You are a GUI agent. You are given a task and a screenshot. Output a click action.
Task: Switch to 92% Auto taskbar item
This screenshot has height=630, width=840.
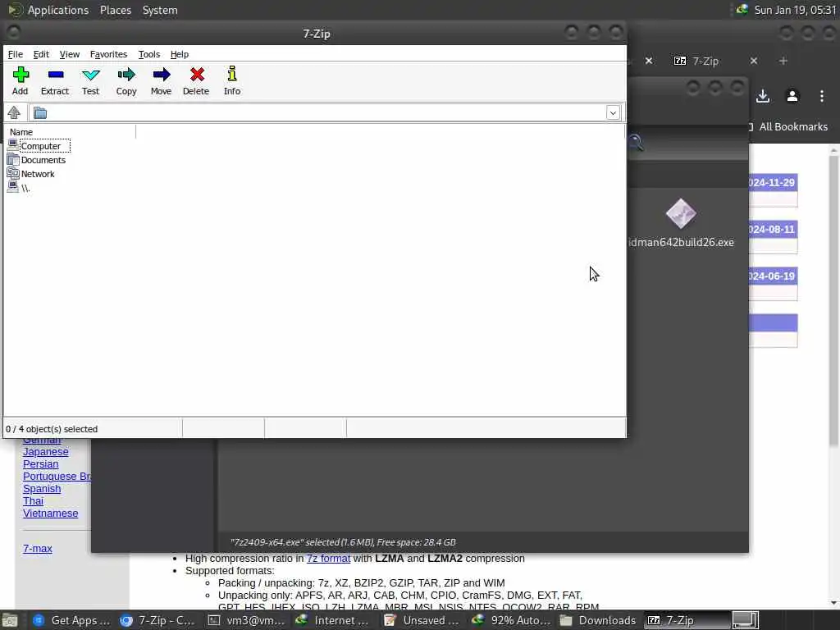click(510, 620)
